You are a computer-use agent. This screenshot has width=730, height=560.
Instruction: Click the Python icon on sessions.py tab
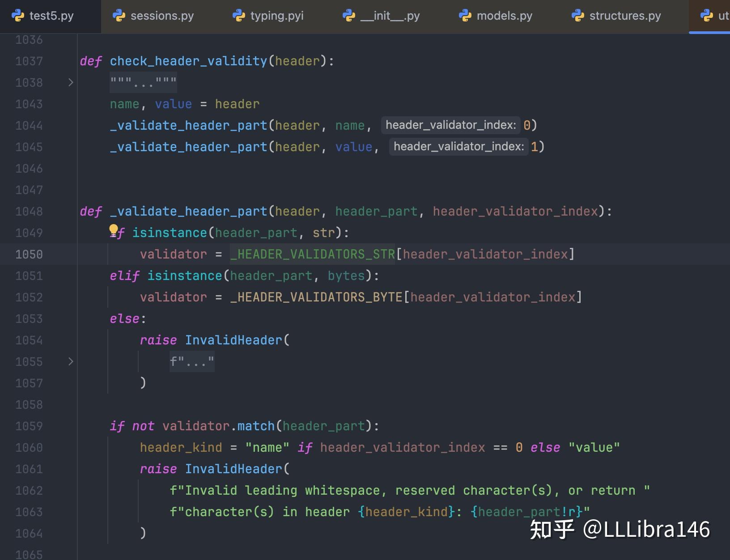(x=119, y=15)
